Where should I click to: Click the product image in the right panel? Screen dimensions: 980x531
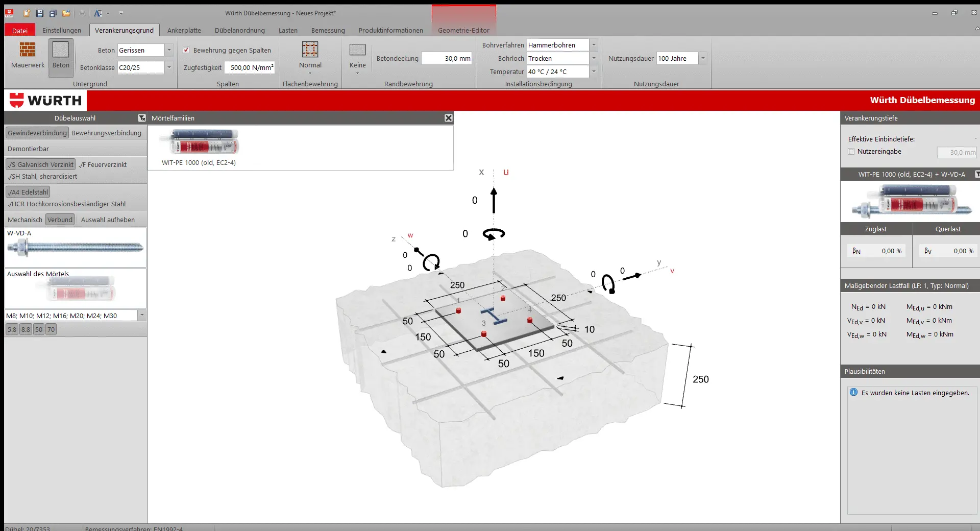[x=911, y=201]
